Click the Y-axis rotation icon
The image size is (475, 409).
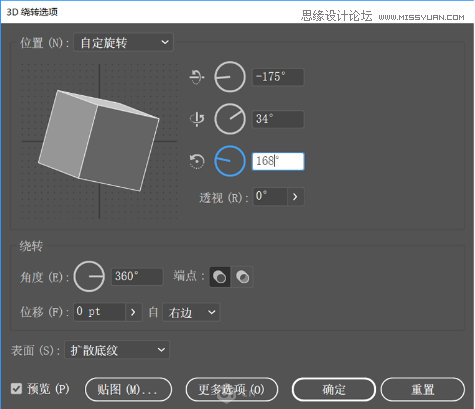197,119
